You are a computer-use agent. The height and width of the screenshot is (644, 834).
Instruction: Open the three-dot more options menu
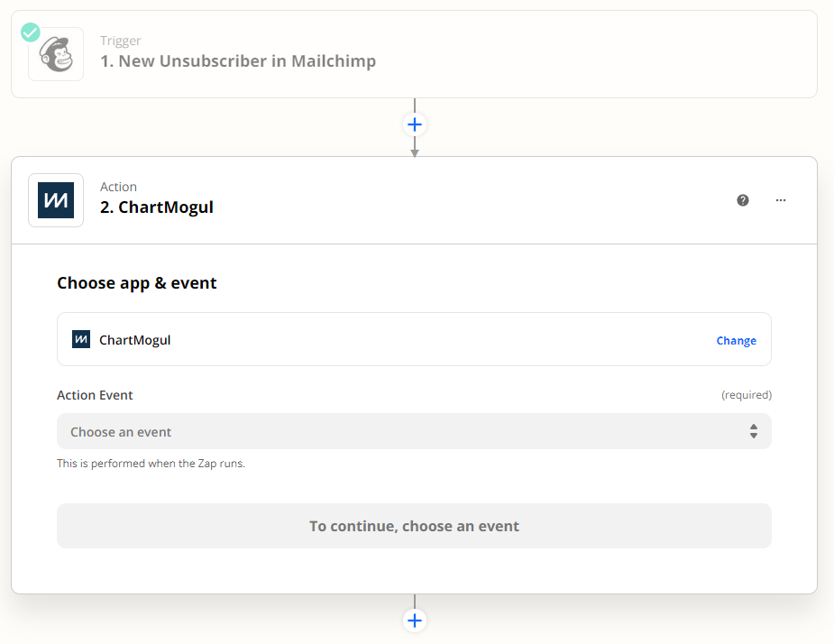tap(780, 200)
